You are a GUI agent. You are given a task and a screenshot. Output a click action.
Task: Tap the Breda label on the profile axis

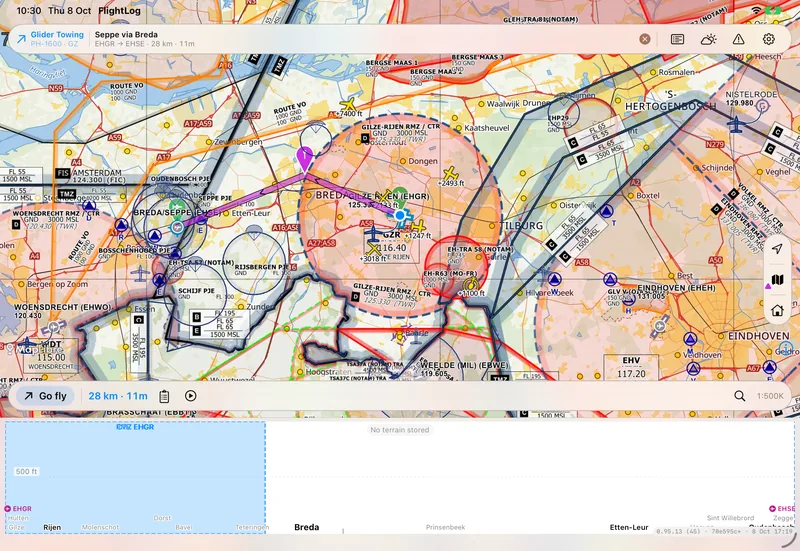(x=307, y=527)
